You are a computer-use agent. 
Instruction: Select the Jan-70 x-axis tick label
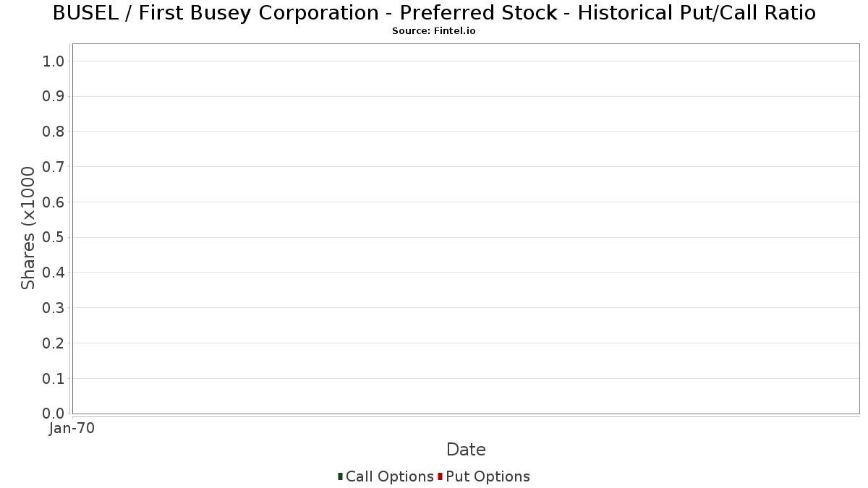[72, 429]
